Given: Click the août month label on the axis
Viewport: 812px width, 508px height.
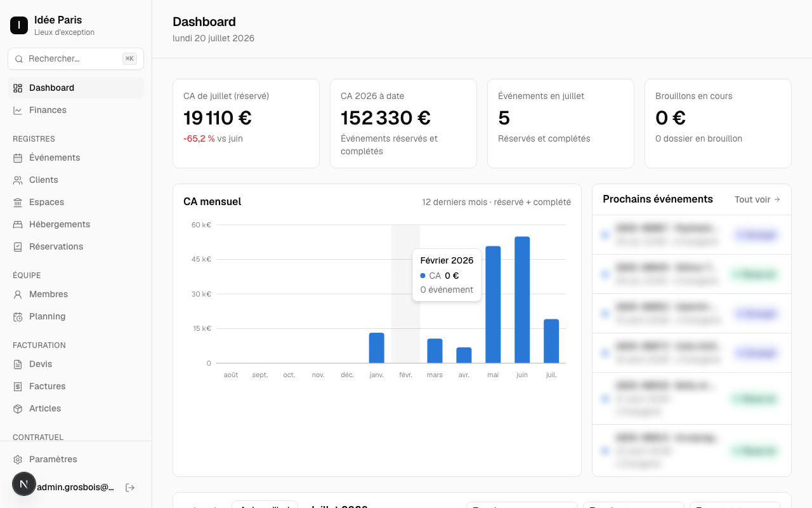Looking at the screenshot, I should pyautogui.click(x=231, y=375).
